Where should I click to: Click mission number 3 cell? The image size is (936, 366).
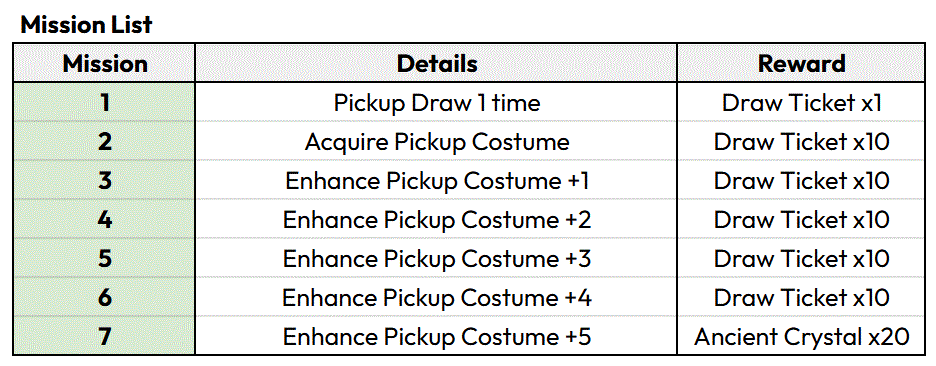point(104,180)
